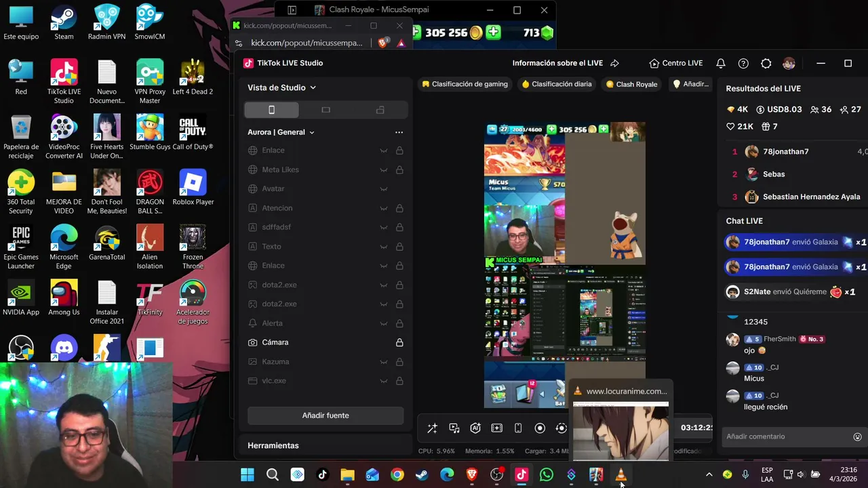Screen dimensions: 868x488
Task: Open the Discord desktop shortcut
Action: [64, 349]
